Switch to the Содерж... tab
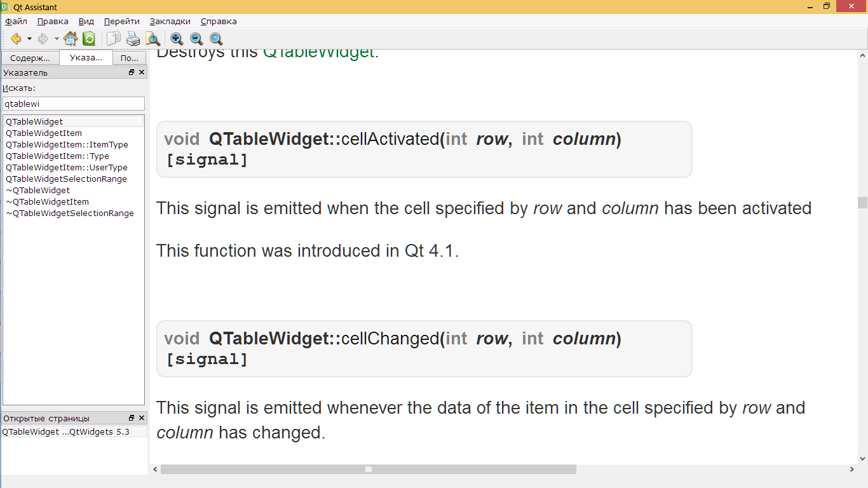 point(30,58)
